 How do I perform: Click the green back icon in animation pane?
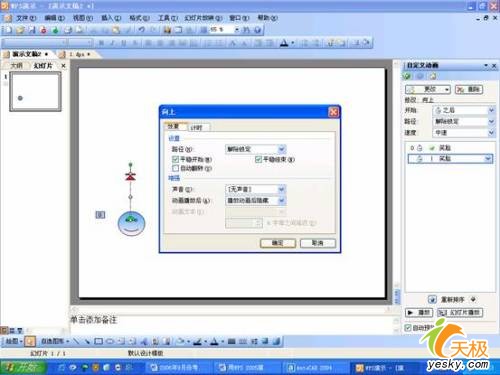pos(407,76)
